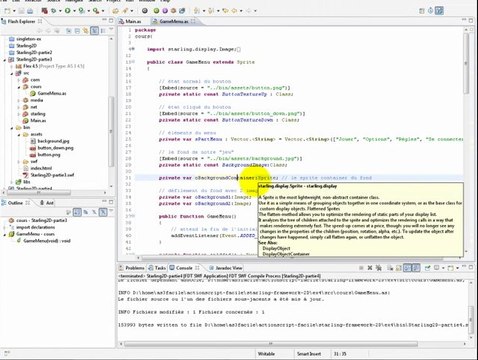Click the purple circle toolbar icon
Viewport: 478px width, 360px height.
pos(165,11)
